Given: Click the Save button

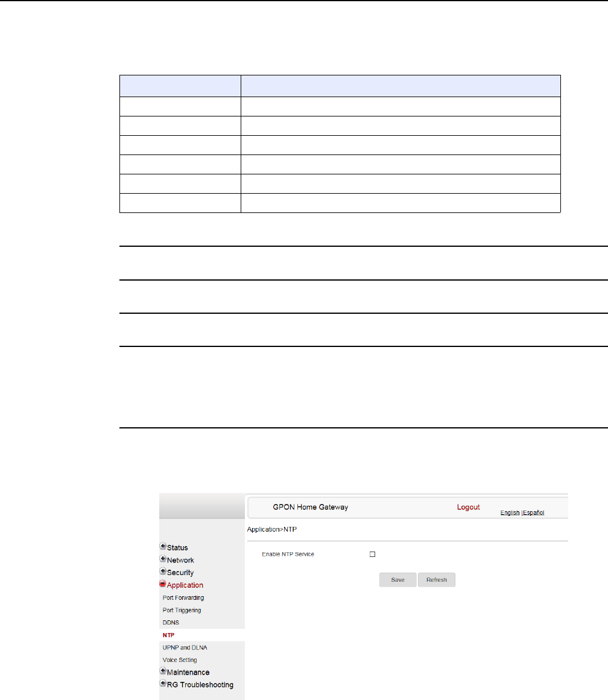Looking at the screenshot, I should (x=398, y=580).
